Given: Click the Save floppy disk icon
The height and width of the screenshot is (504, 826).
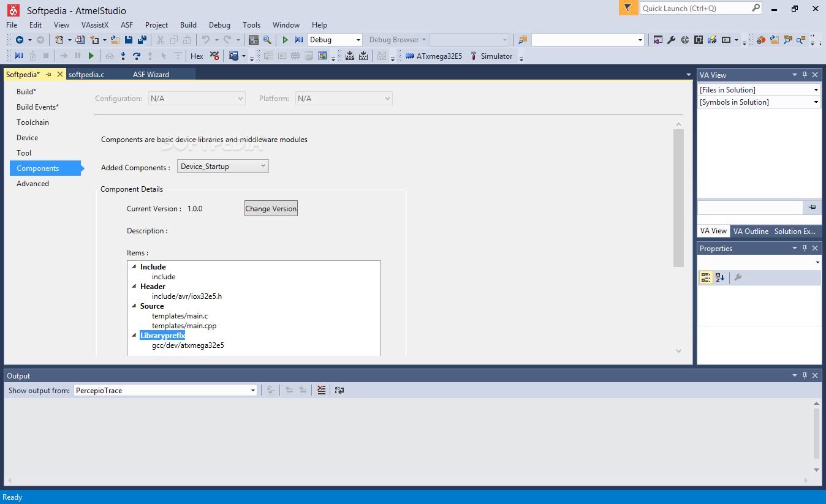Looking at the screenshot, I should (x=129, y=40).
